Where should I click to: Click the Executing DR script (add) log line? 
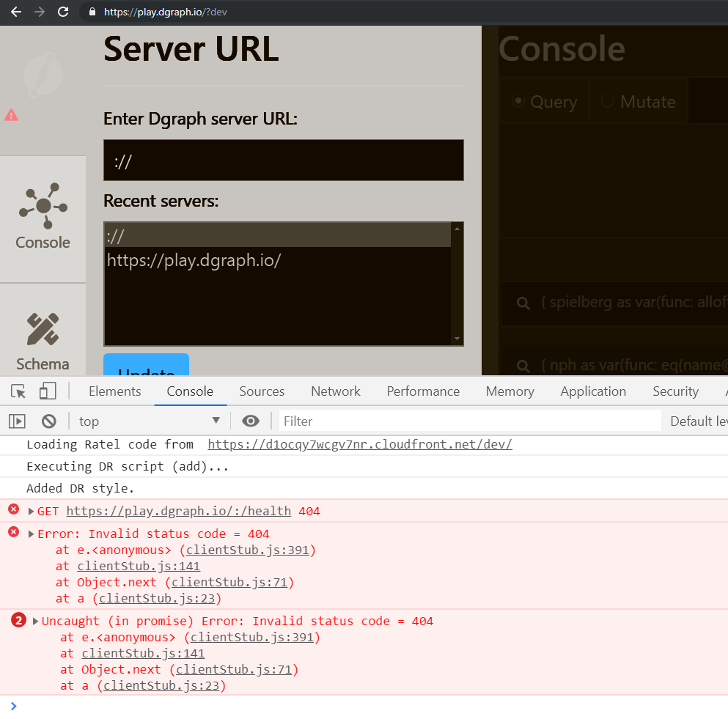tap(128, 466)
